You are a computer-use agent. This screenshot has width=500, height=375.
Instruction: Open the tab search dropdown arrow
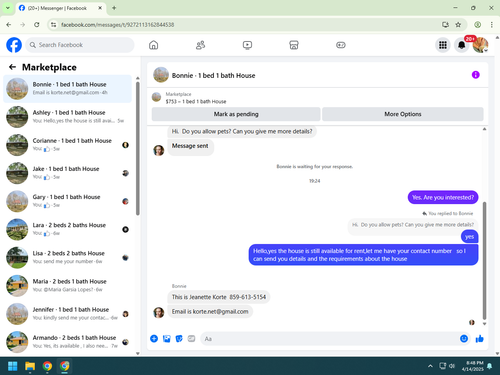click(7, 8)
